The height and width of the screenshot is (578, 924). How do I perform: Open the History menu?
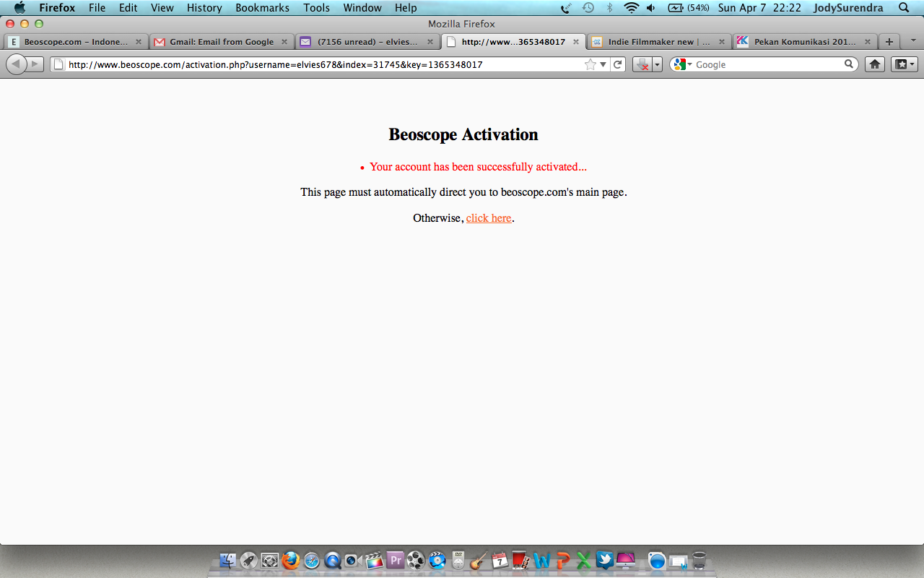(204, 8)
